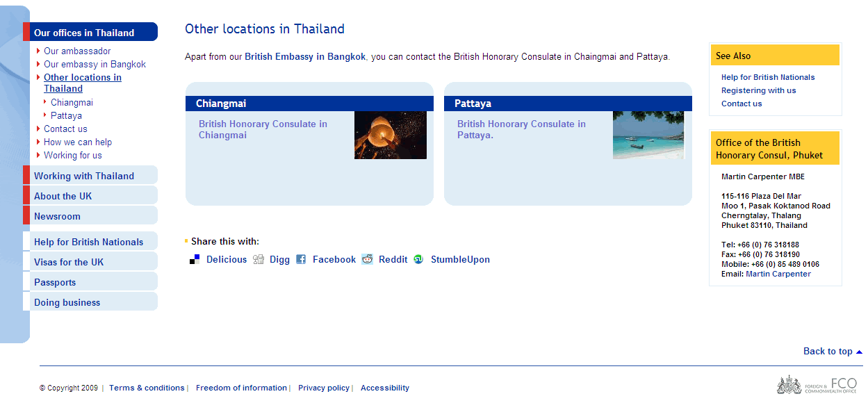Open the Chiangmai lantern thumbnail
Viewport: 868px width, 403px height.
pyautogui.click(x=390, y=135)
